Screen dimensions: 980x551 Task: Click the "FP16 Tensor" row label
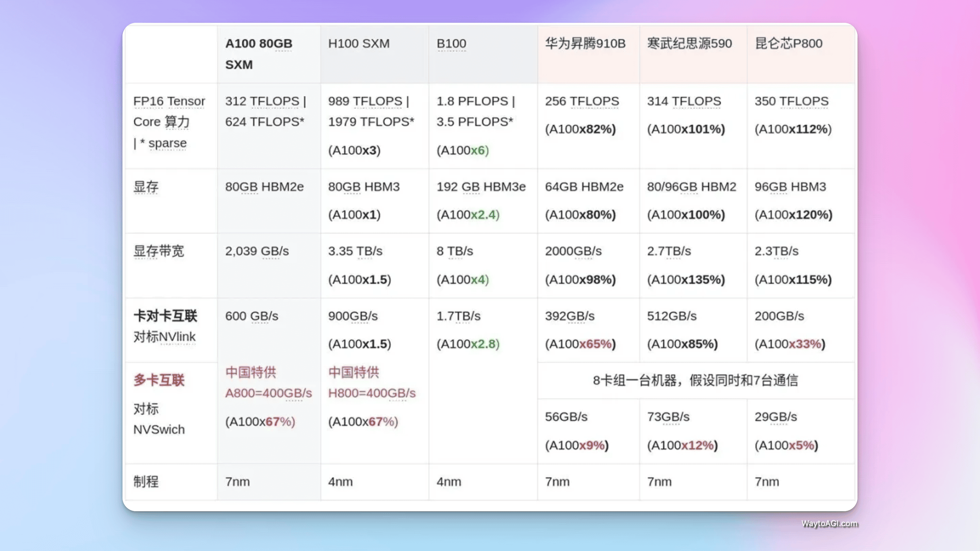tap(169, 101)
